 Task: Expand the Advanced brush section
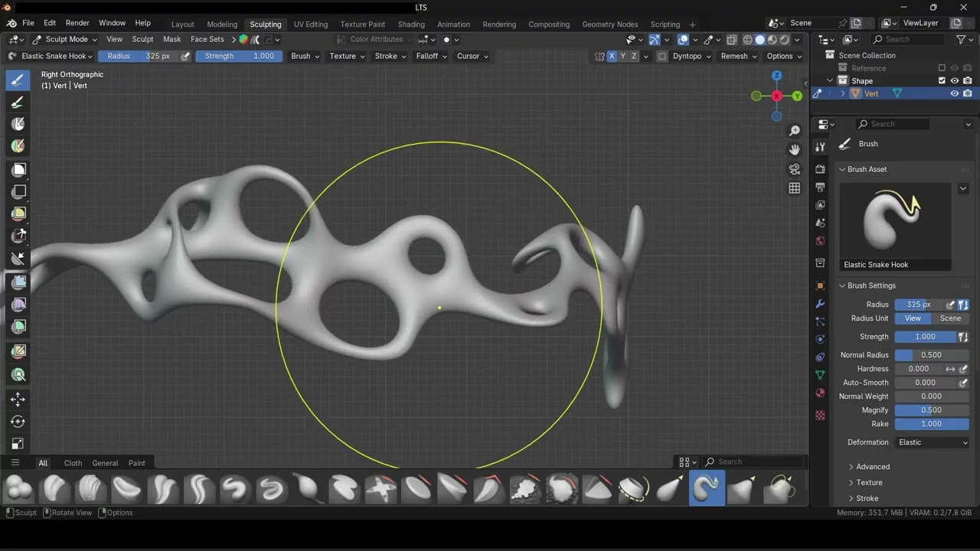tap(873, 467)
